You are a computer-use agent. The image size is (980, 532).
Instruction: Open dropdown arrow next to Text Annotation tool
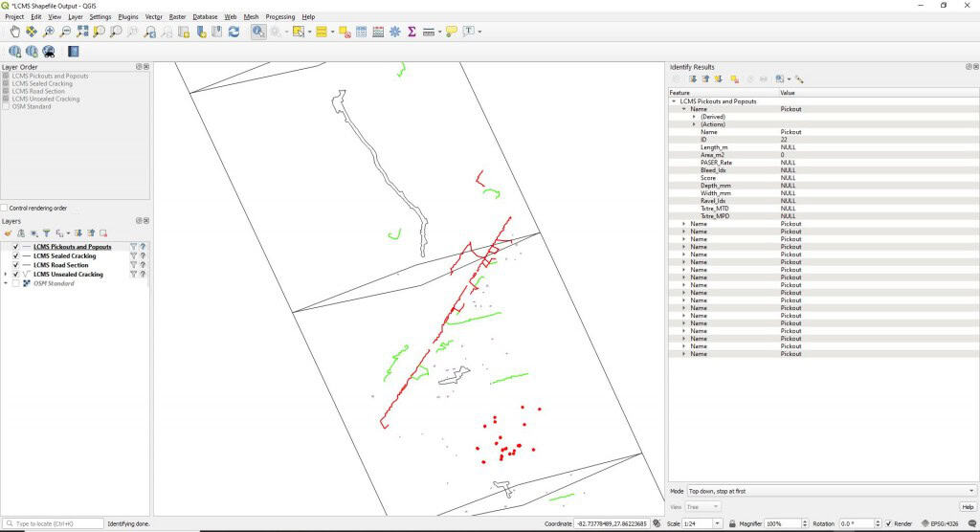pos(479,32)
